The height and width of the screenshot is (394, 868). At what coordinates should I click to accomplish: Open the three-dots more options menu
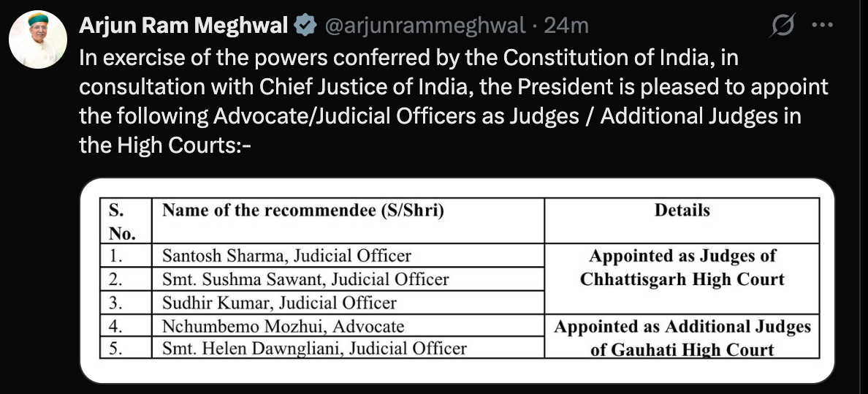coord(822,25)
